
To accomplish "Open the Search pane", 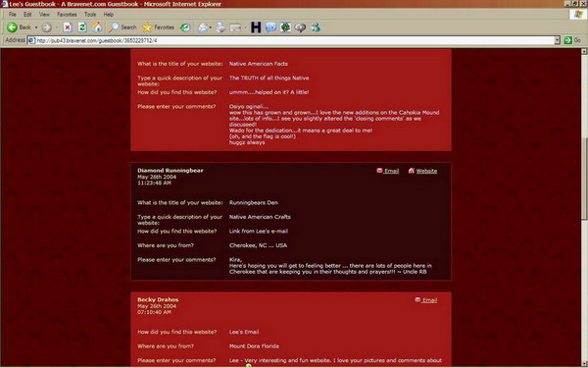I will [x=122, y=27].
